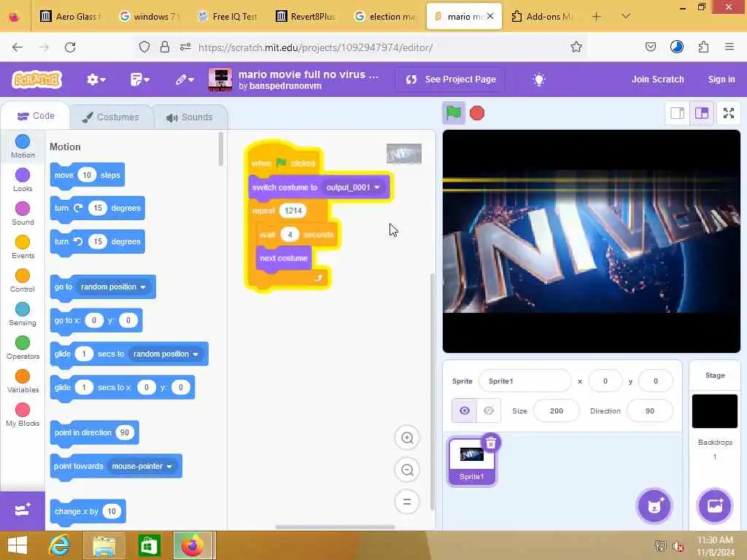Click the green flag to run project
Screen dimensions: 747x560
pyautogui.click(x=454, y=113)
